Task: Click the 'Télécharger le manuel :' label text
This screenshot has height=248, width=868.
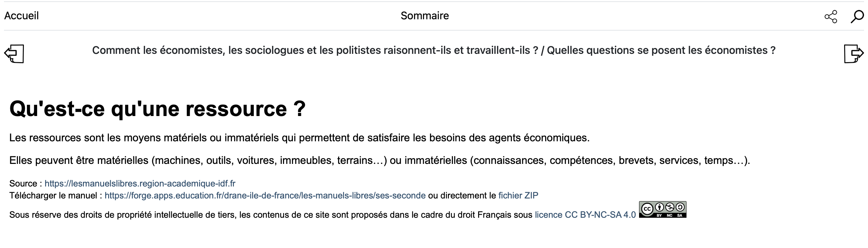Action: (56, 196)
